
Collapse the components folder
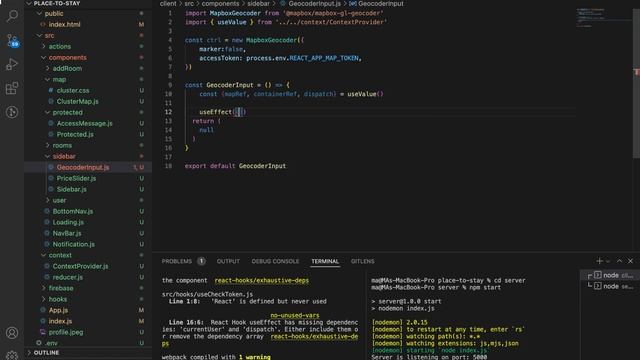coord(67,58)
